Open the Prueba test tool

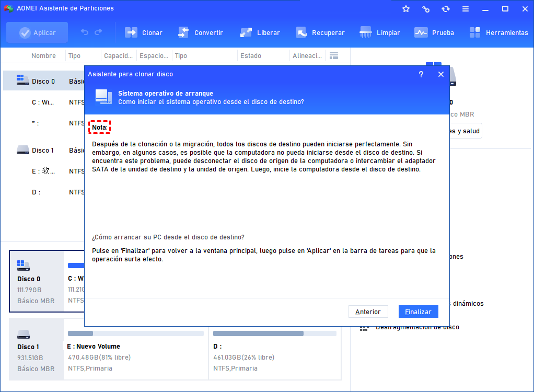434,33
